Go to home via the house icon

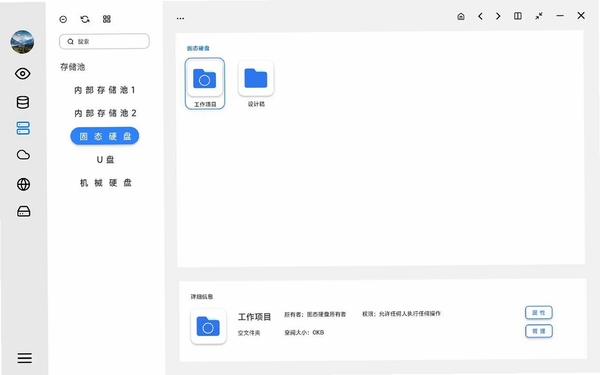tap(461, 16)
